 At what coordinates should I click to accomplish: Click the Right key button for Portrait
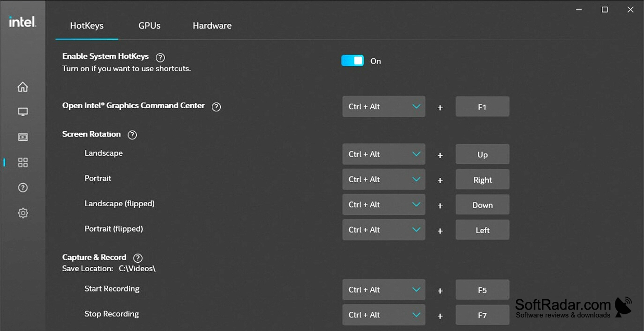pyautogui.click(x=482, y=180)
